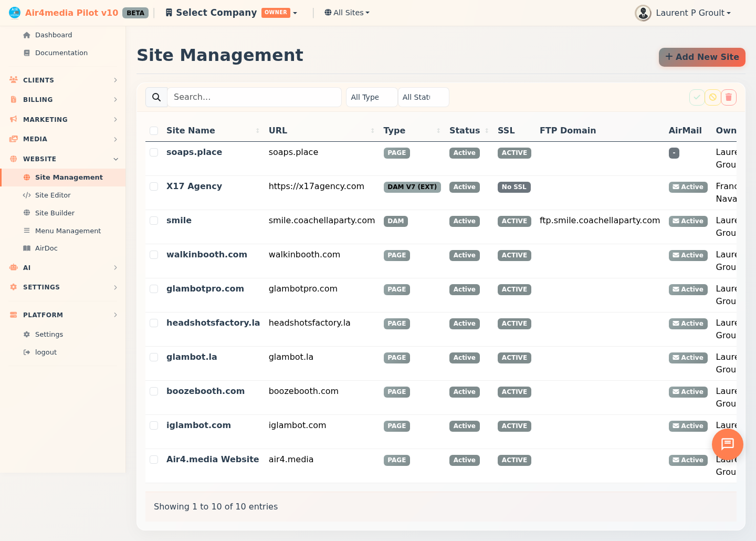Select the checkbox beside X17 Agency
Image resolution: width=756 pixels, height=541 pixels.
tap(154, 186)
